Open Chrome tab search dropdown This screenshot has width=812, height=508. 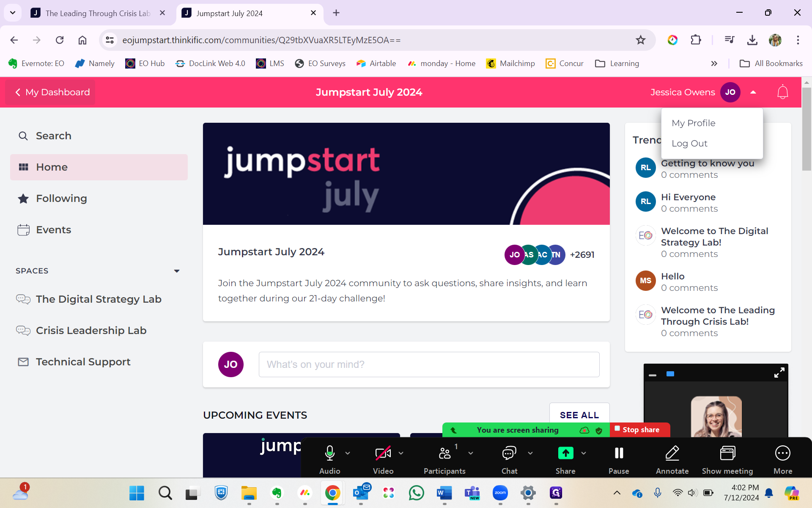[13, 13]
